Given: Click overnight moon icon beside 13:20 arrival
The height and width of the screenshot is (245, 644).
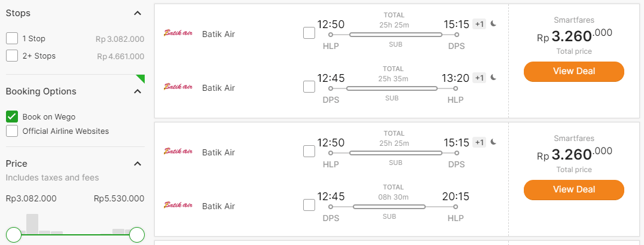Looking at the screenshot, I should [x=493, y=77].
